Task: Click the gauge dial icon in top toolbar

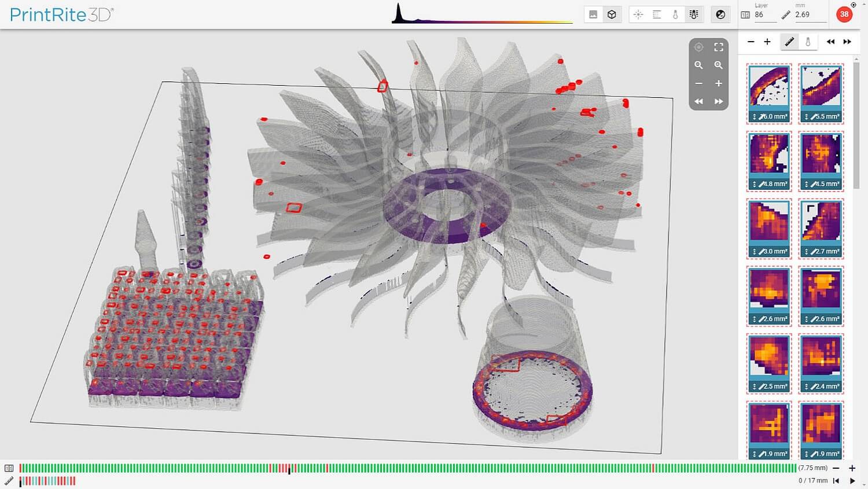Action: coord(720,14)
